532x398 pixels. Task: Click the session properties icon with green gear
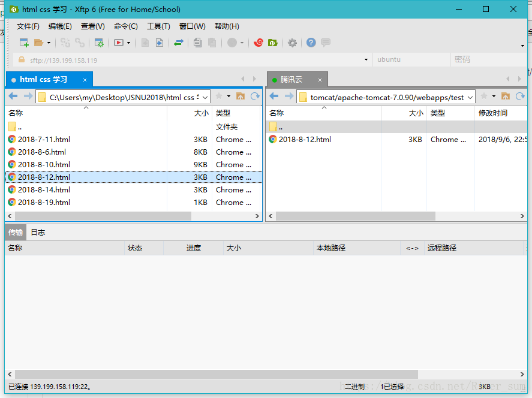[99, 43]
